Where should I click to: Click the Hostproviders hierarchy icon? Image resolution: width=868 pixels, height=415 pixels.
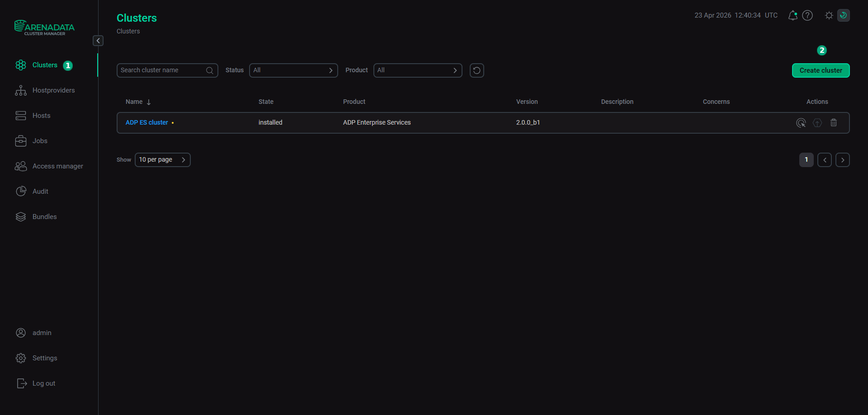(21, 90)
